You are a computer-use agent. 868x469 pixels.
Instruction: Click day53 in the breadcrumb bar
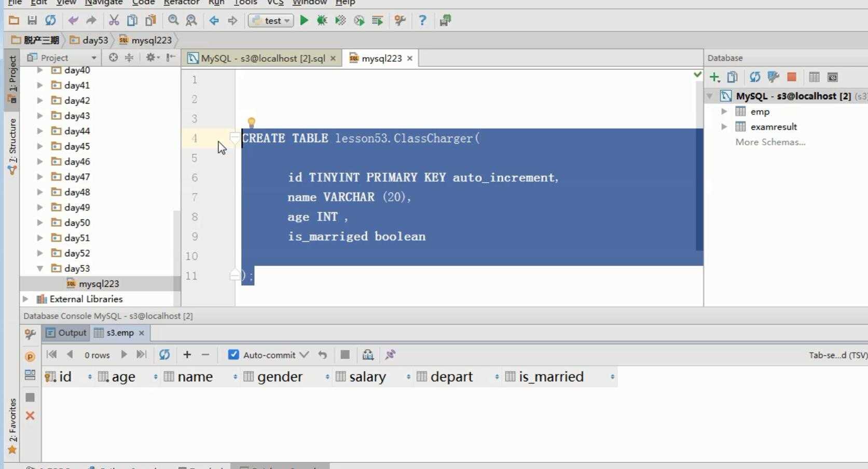89,40
